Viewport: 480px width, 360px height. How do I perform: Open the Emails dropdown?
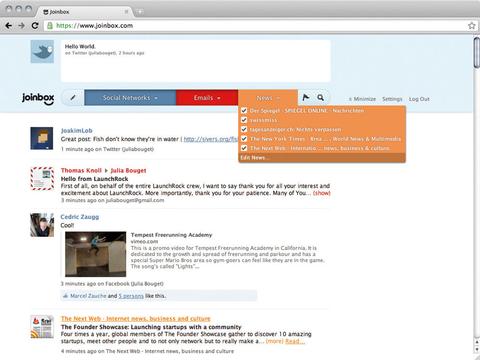click(207, 98)
